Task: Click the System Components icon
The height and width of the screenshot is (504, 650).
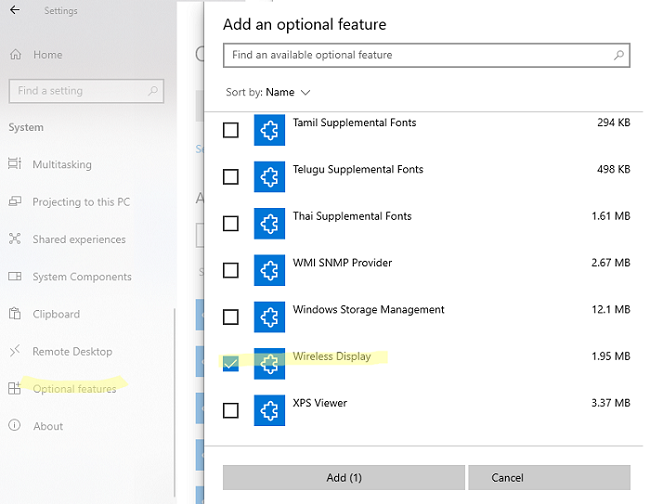Action: pos(15,276)
